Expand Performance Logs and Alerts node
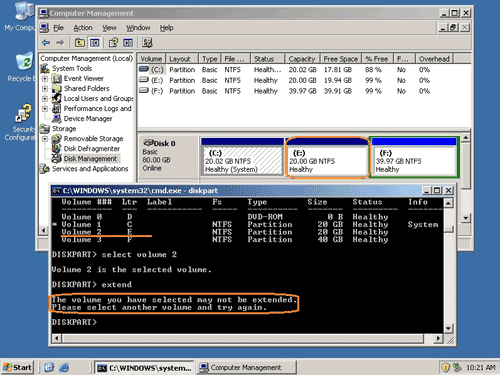The image size is (500, 375). coord(45,109)
